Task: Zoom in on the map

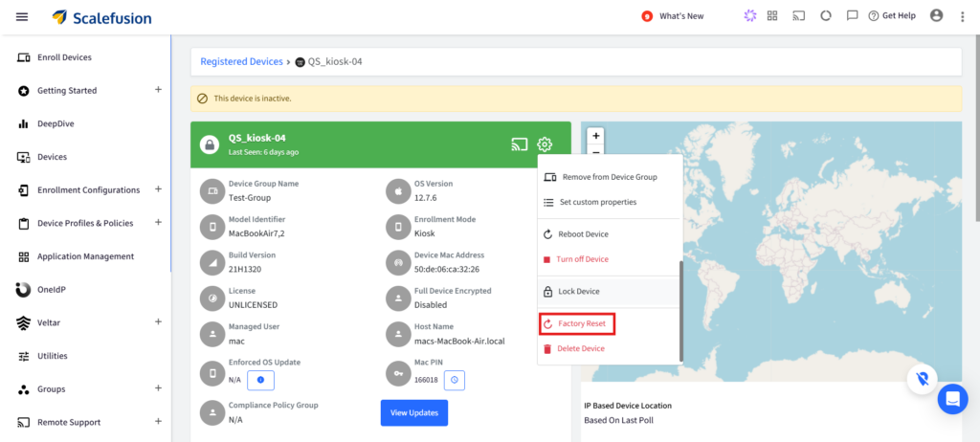Action: click(x=596, y=135)
